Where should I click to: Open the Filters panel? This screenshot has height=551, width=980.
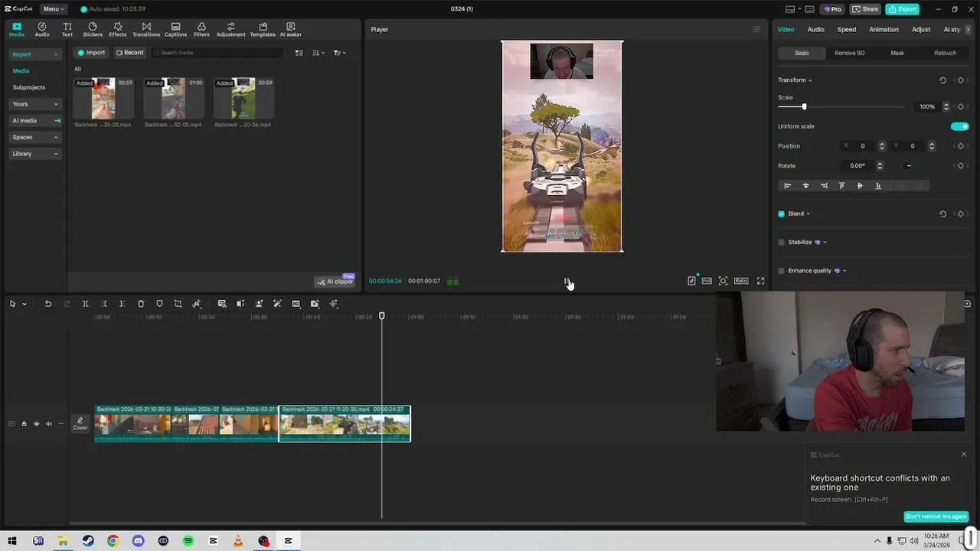click(x=201, y=29)
